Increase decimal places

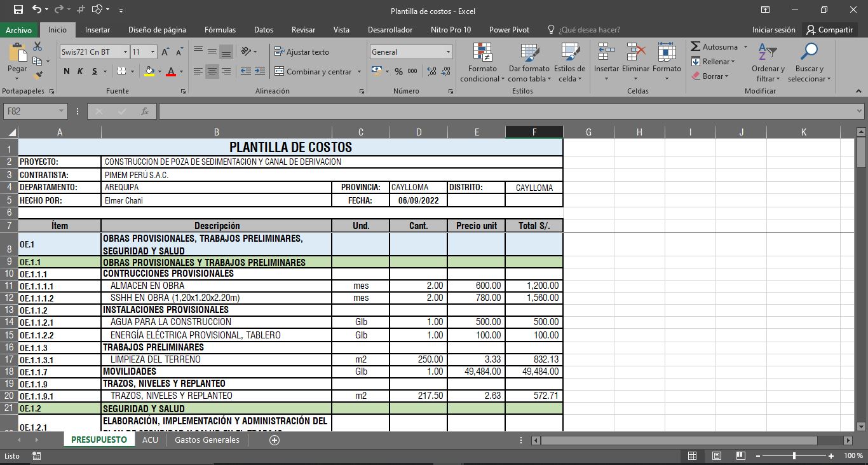[x=432, y=71]
